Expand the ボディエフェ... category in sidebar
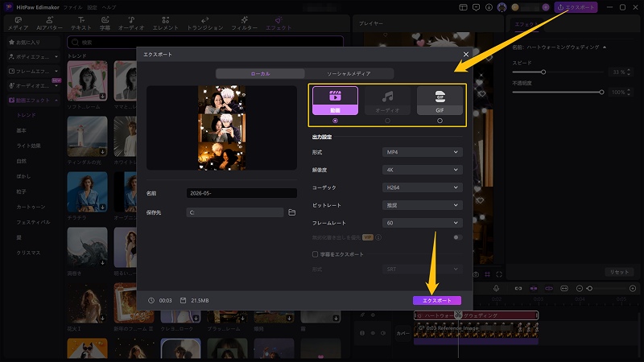The height and width of the screenshot is (362, 644). click(x=34, y=56)
